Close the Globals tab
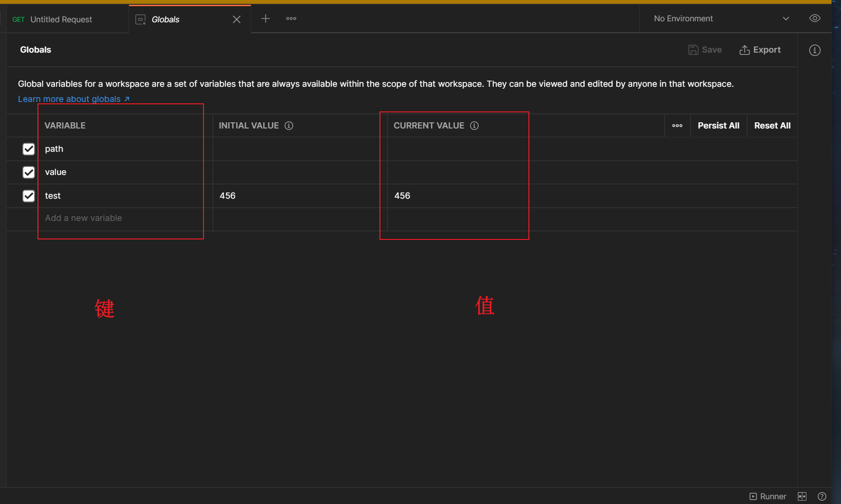This screenshot has width=841, height=504. 237,19
